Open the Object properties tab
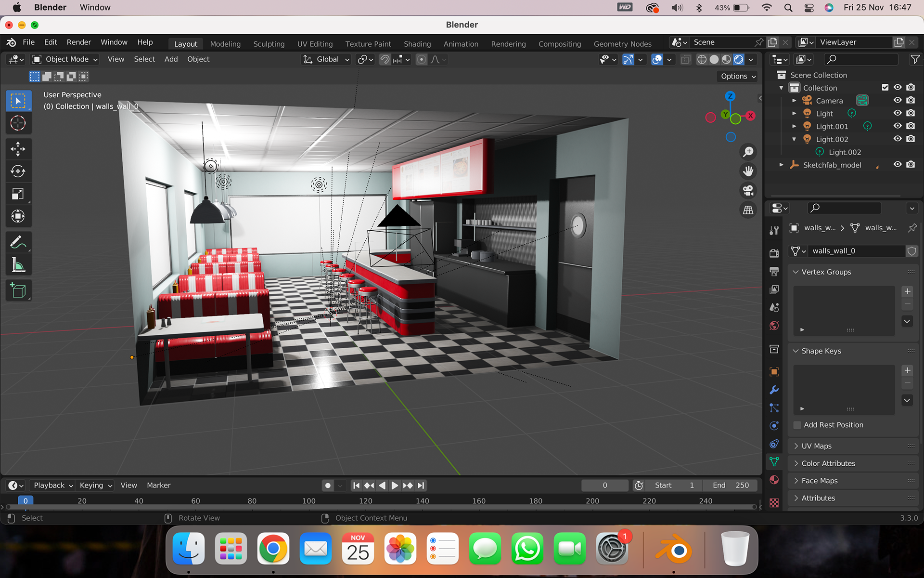This screenshot has width=924, height=578. pos(774,371)
